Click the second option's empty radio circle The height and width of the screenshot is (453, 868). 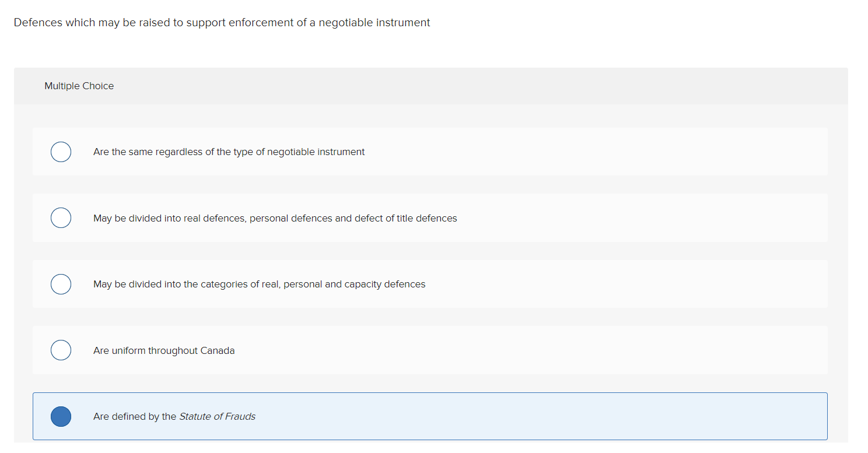point(61,217)
